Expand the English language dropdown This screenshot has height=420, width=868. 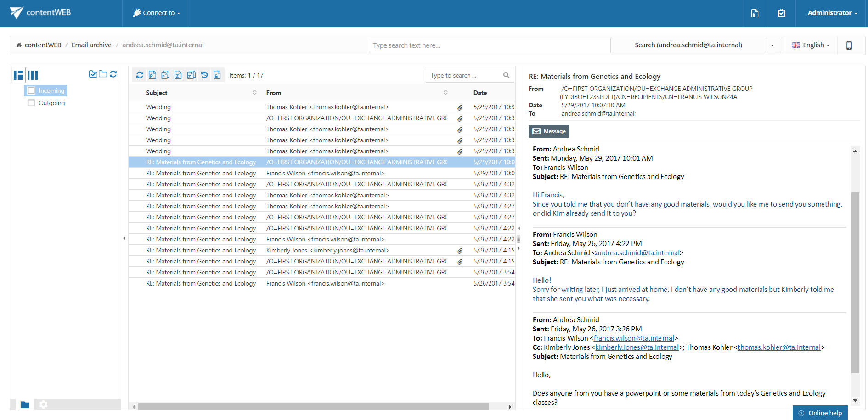click(x=811, y=45)
